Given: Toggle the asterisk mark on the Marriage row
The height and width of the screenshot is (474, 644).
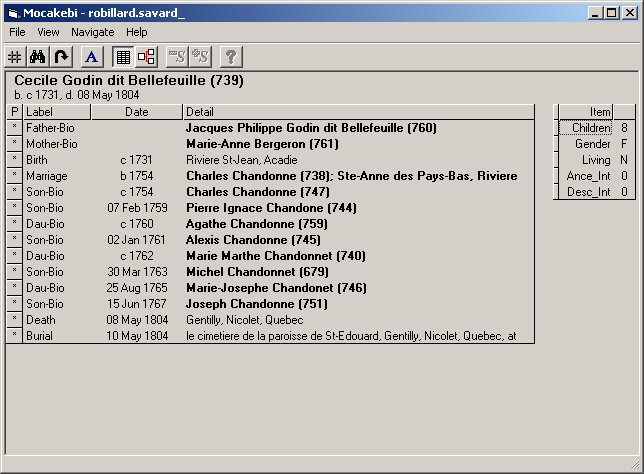Looking at the screenshot, I should (14, 176).
